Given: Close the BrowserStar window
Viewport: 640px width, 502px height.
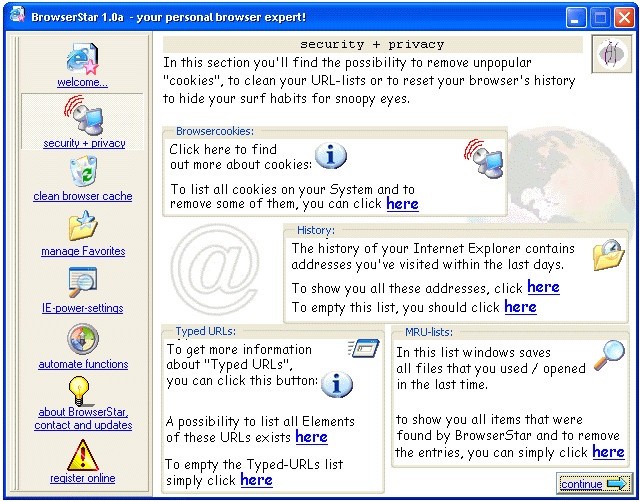Looking at the screenshot, I should [624, 18].
